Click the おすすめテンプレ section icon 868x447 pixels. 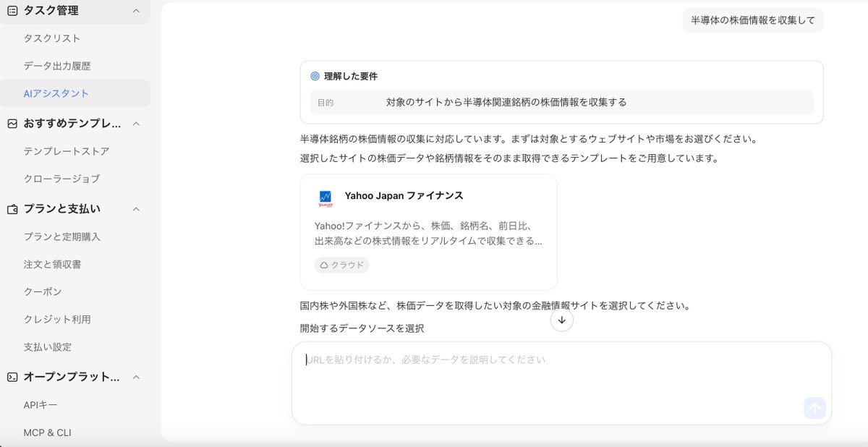click(x=12, y=124)
